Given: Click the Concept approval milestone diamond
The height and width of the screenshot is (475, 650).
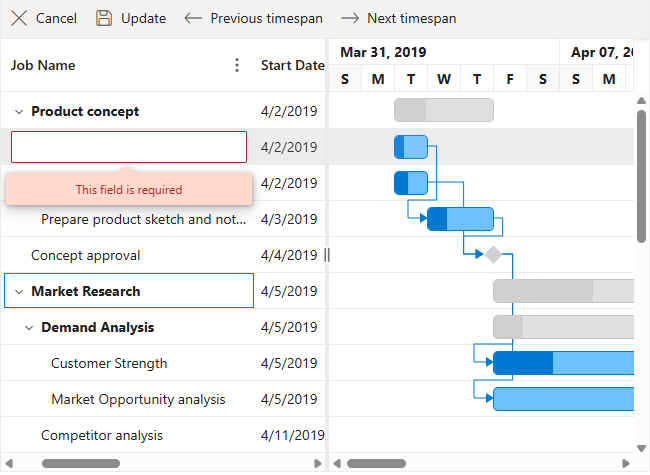Looking at the screenshot, I should 493,254.
